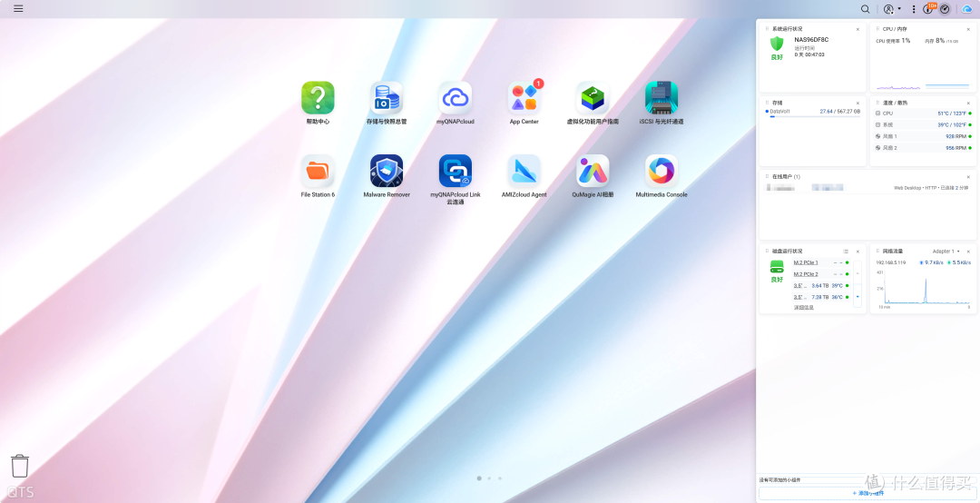Click 3.64 TB disk row
Viewport: 980px width, 503px height.
click(821, 285)
